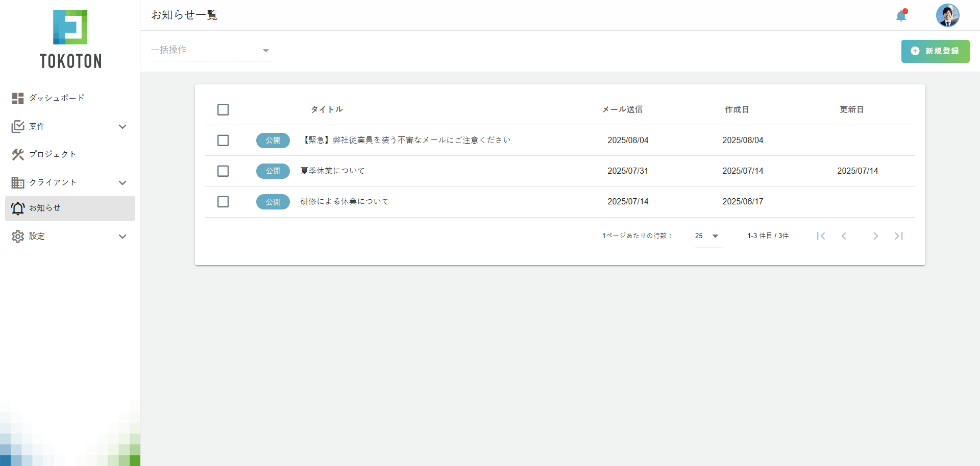Click the TOKOTON logo

click(70, 39)
